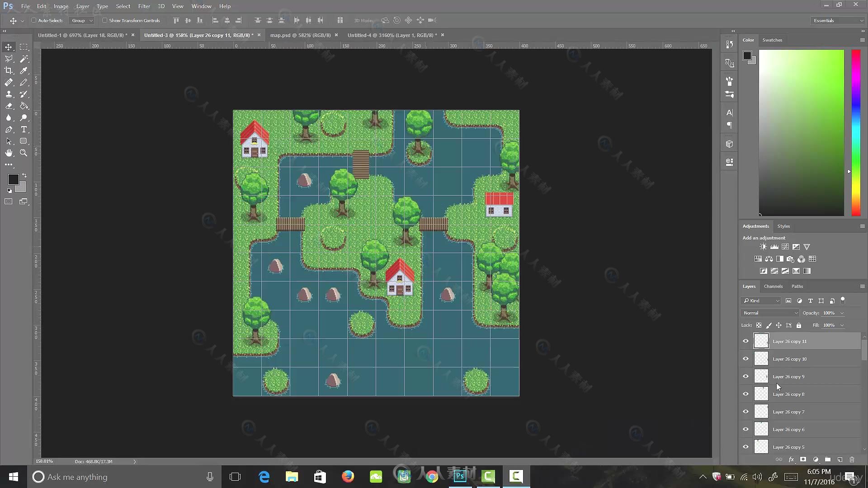The height and width of the screenshot is (488, 868).
Task: Open the Essentials workspace dropdown
Action: click(837, 20)
